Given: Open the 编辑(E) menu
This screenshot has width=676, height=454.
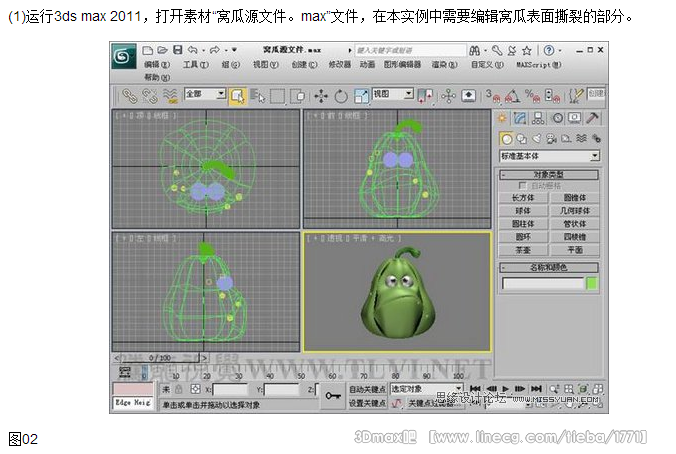Looking at the screenshot, I should 156,64.
